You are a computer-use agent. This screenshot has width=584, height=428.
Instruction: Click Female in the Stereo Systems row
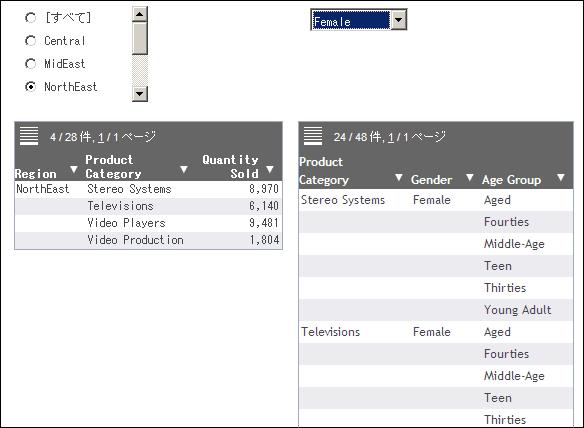(432, 200)
